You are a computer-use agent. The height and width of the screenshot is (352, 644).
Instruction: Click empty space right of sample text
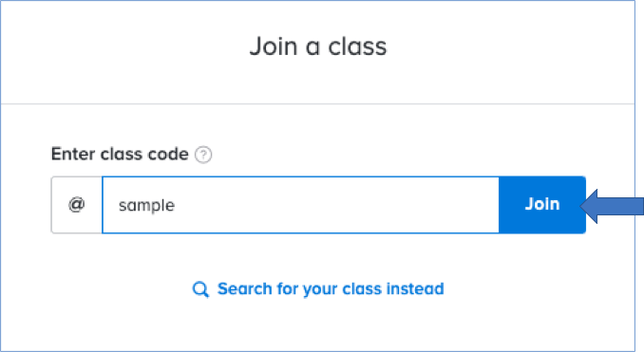[337, 205]
